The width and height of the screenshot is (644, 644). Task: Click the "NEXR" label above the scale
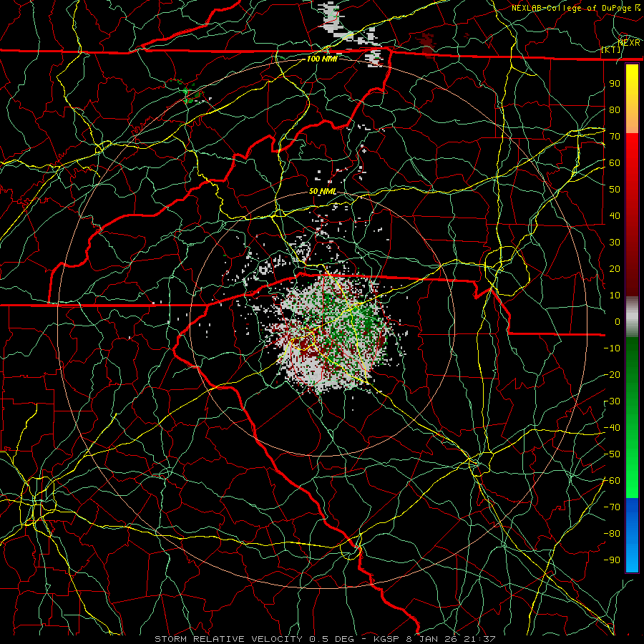[x=629, y=43]
